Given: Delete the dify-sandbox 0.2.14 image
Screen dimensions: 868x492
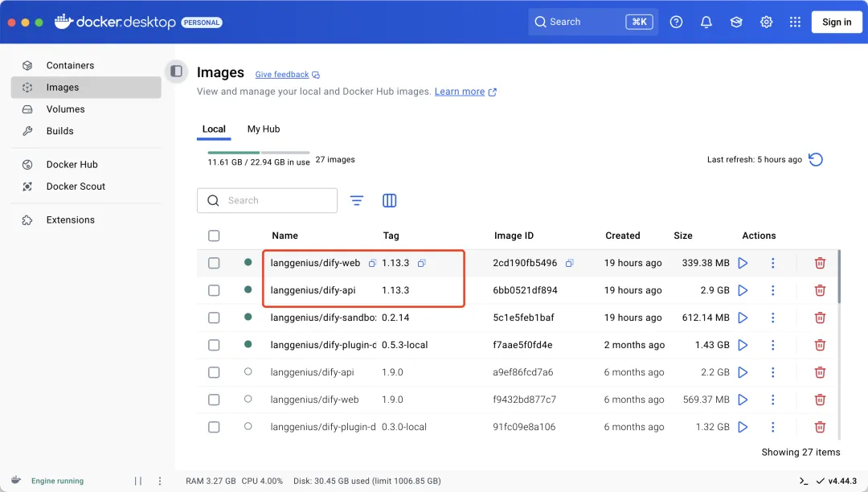Looking at the screenshot, I should (x=820, y=318).
